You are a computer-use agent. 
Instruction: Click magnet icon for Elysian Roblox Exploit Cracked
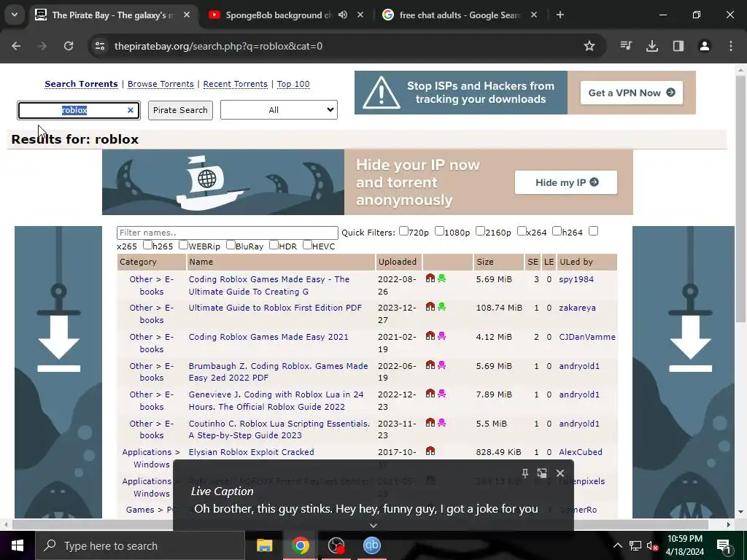click(x=430, y=451)
